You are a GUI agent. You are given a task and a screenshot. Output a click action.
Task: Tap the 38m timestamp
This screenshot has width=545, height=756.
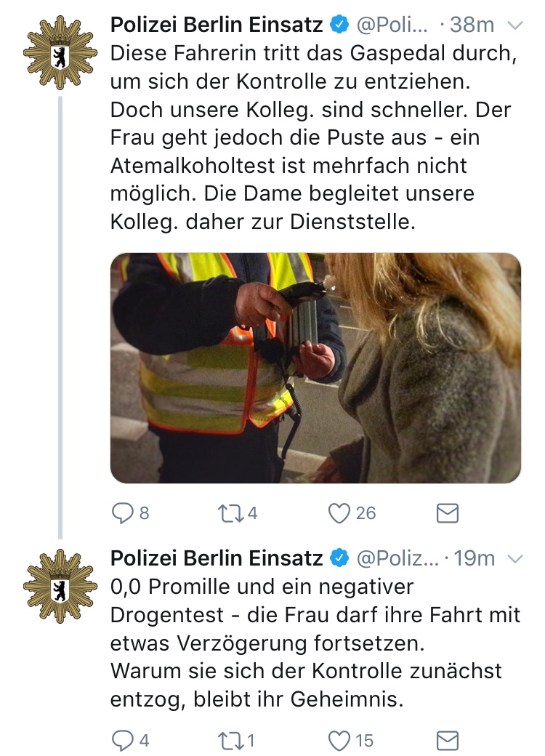pos(472,25)
